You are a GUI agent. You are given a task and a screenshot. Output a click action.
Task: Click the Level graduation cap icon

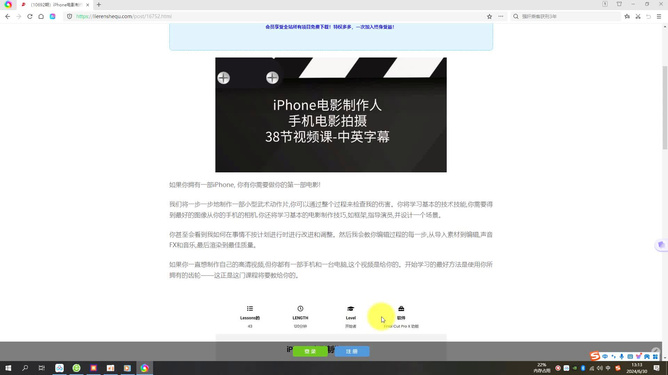click(351, 309)
